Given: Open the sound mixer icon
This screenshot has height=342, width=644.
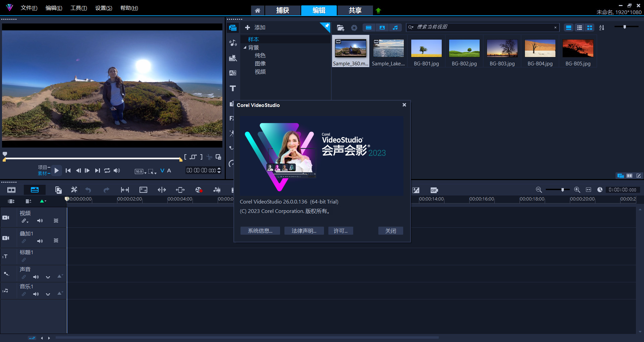Looking at the screenshot, I should tap(217, 190).
